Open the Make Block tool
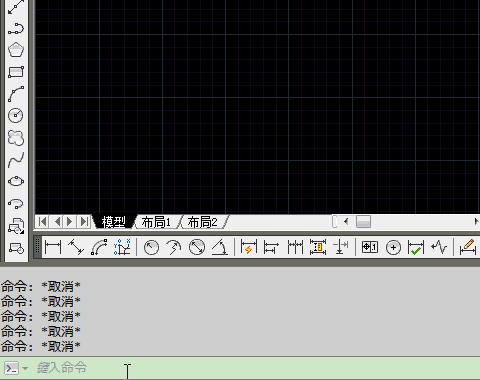Screen dimensions: 480x380 click(x=16, y=248)
